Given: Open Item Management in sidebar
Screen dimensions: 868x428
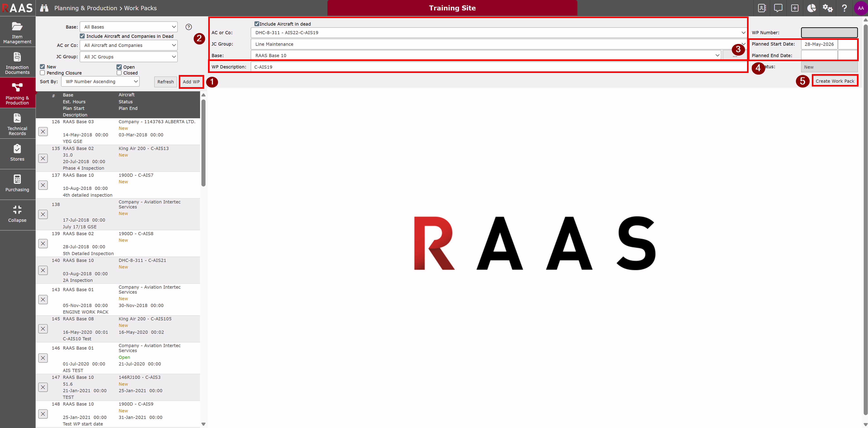Looking at the screenshot, I should click(x=17, y=32).
